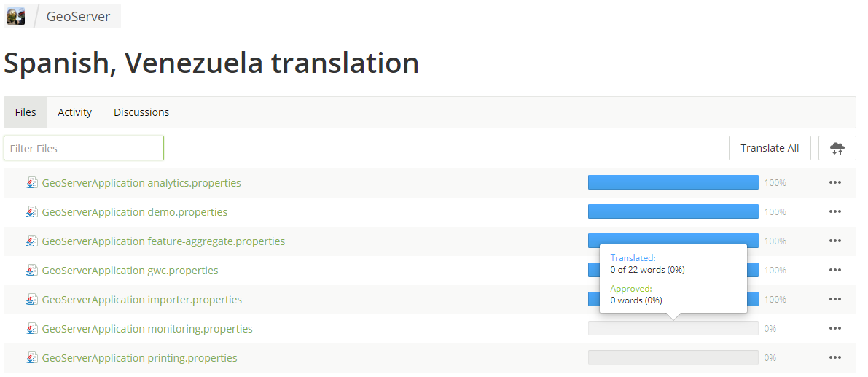Click the Translate All button
This screenshot has width=868, height=377.
pyautogui.click(x=770, y=148)
